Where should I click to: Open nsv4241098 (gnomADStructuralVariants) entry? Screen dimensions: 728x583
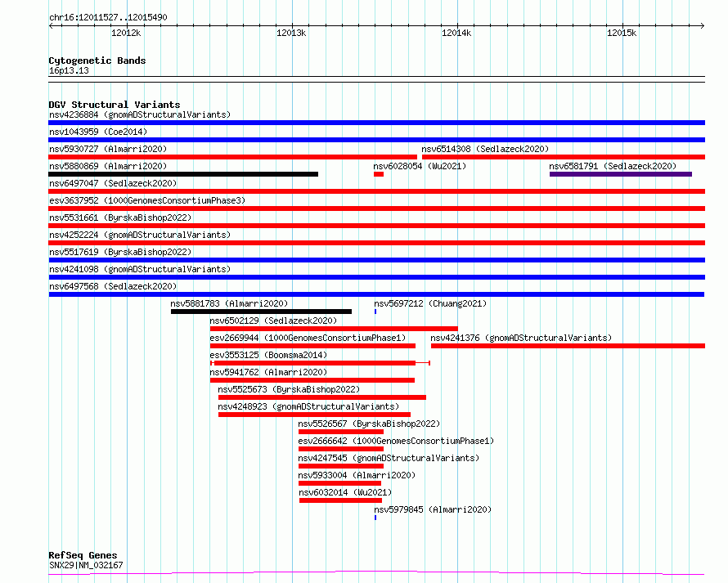(140, 269)
